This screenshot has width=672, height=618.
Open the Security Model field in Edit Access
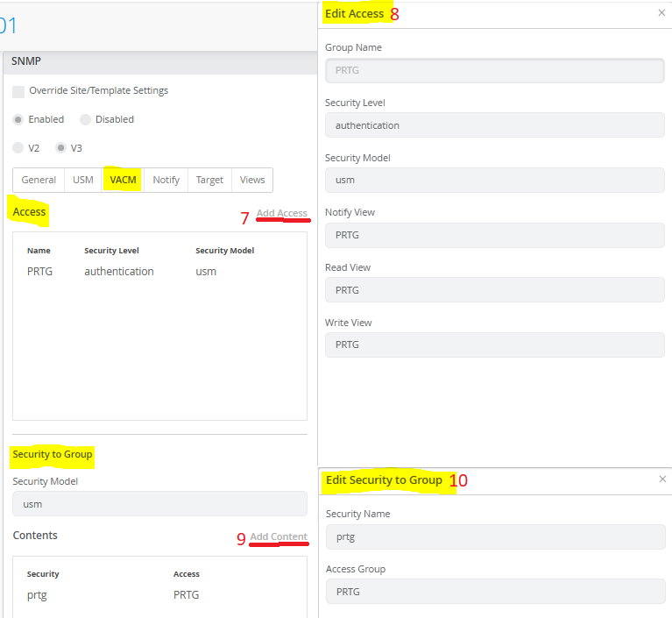click(x=494, y=181)
